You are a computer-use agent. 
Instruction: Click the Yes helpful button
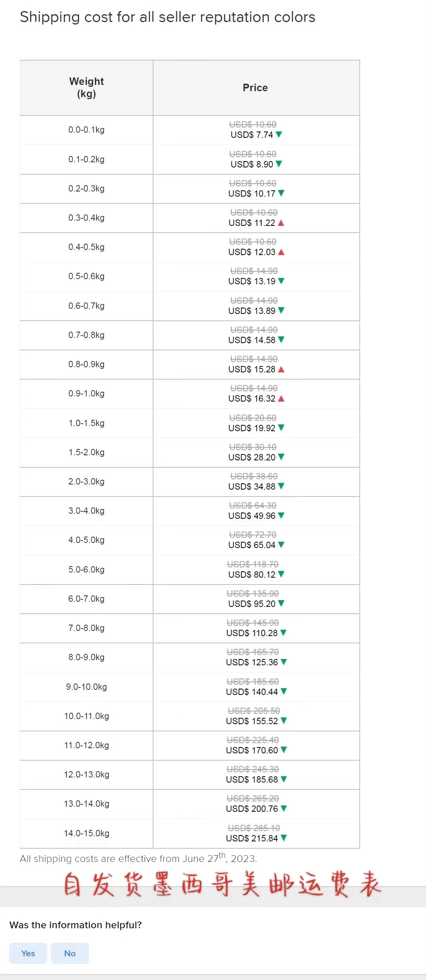coord(28,953)
